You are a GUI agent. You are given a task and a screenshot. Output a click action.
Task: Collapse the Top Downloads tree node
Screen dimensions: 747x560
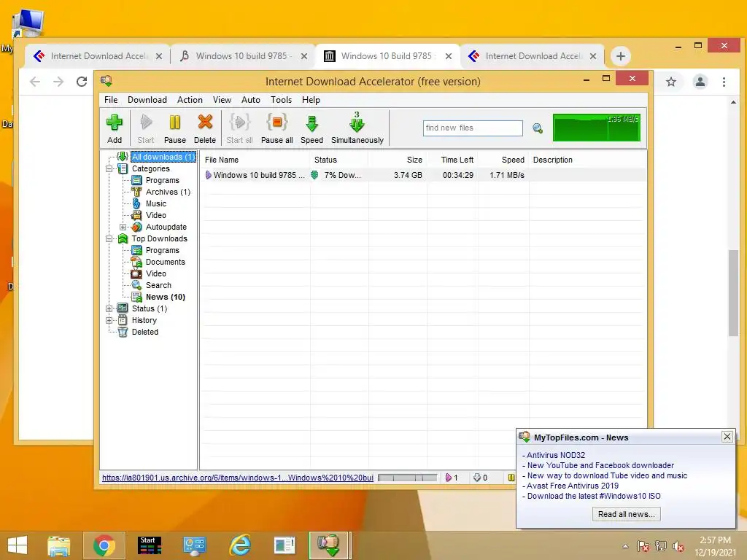tap(109, 238)
